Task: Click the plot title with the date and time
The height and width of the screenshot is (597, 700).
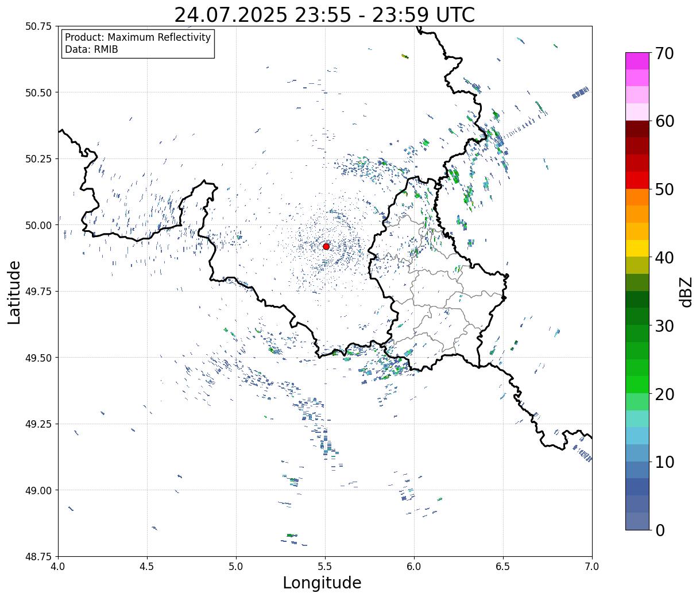Action: (324, 15)
